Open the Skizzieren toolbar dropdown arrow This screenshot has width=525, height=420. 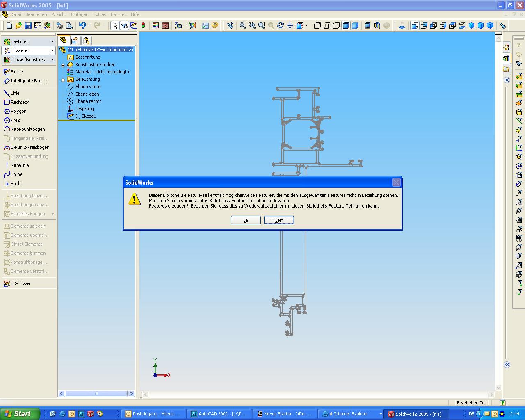click(x=52, y=50)
